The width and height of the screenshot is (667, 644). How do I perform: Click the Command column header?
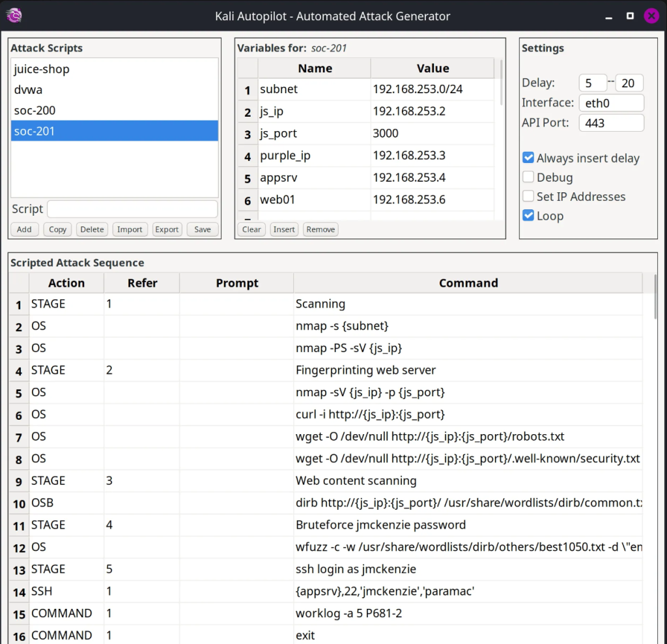pos(468,283)
